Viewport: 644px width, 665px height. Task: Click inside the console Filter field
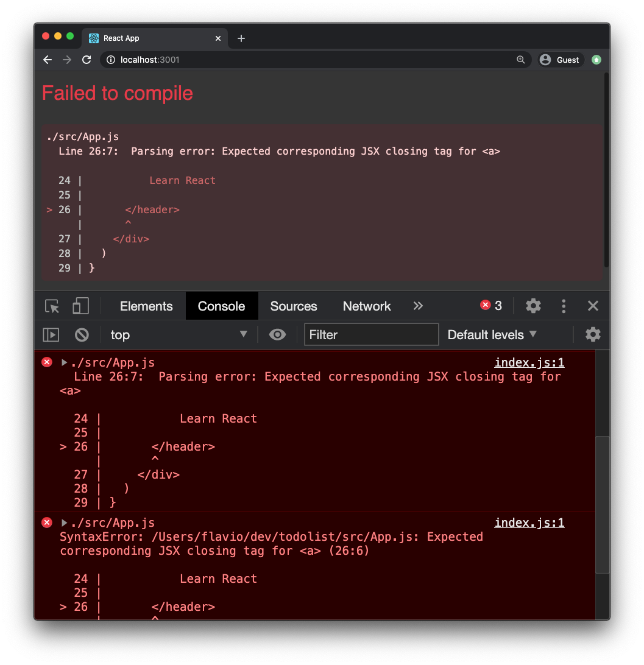371,334
